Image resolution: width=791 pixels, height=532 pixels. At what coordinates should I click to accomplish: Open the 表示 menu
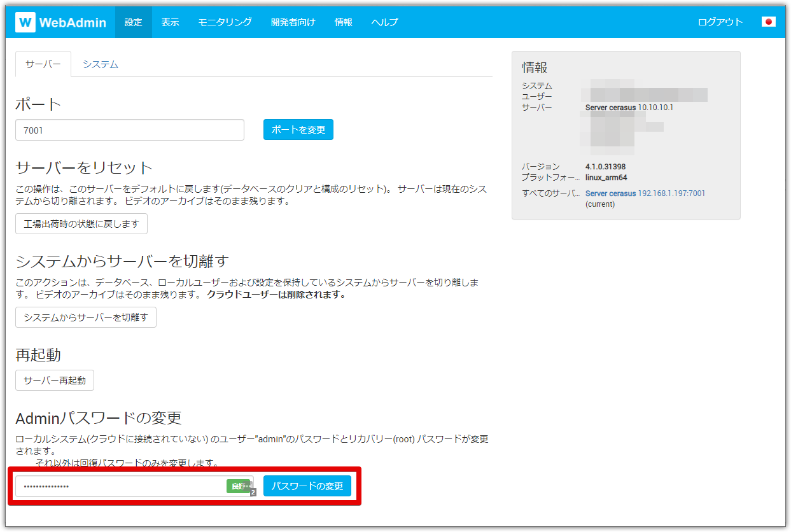[170, 22]
